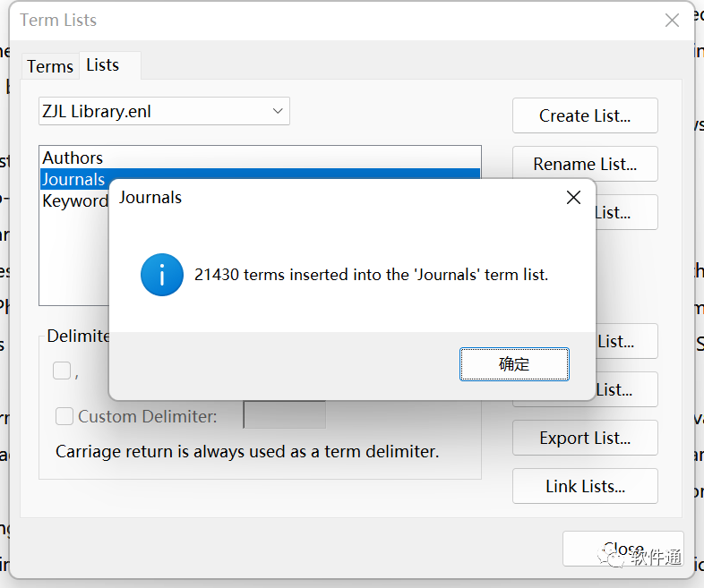Click the partly hidden button below Rename List
This screenshot has width=704, height=588.
pyautogui.click(x=625, y=212)
